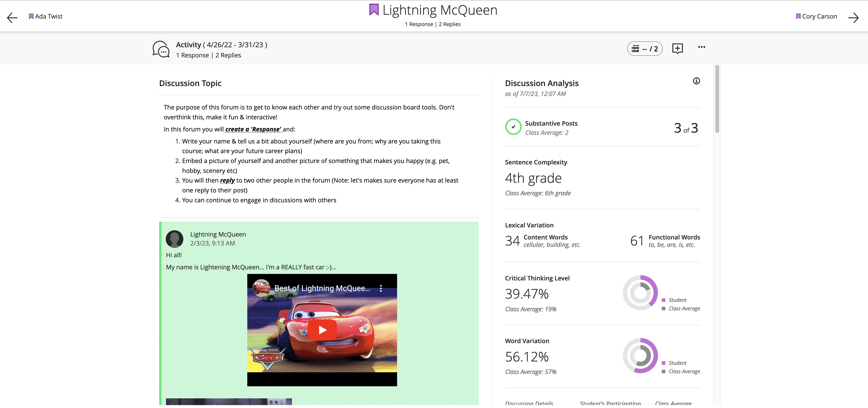Open the add feedback comment icon
Viewport: 868px width, 408px height.
pyautogui.click(x=677, y=48)
